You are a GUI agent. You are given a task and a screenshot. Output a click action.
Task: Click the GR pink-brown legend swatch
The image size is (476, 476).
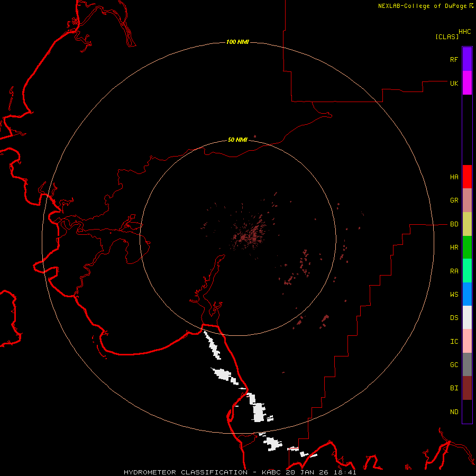coord(467,200)
